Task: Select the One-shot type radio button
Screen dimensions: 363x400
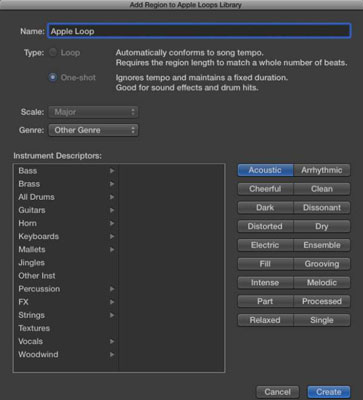Action: [53, 77]
